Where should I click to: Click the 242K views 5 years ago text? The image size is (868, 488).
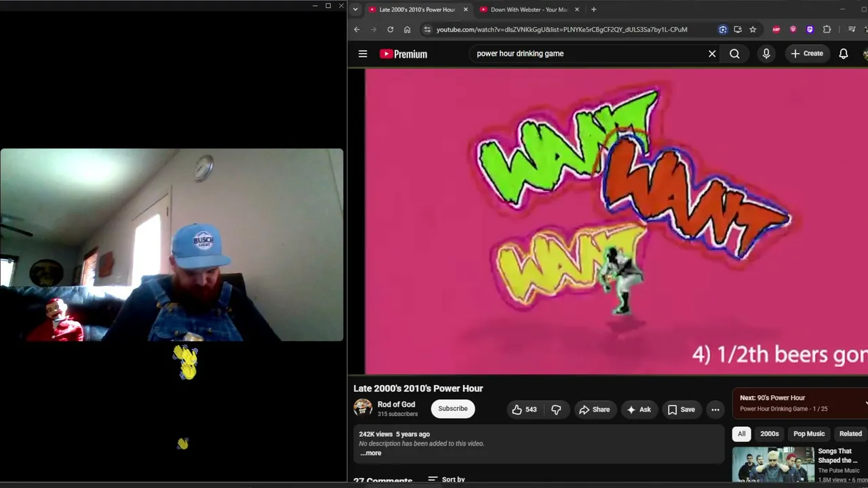click(x=394, y=434)
